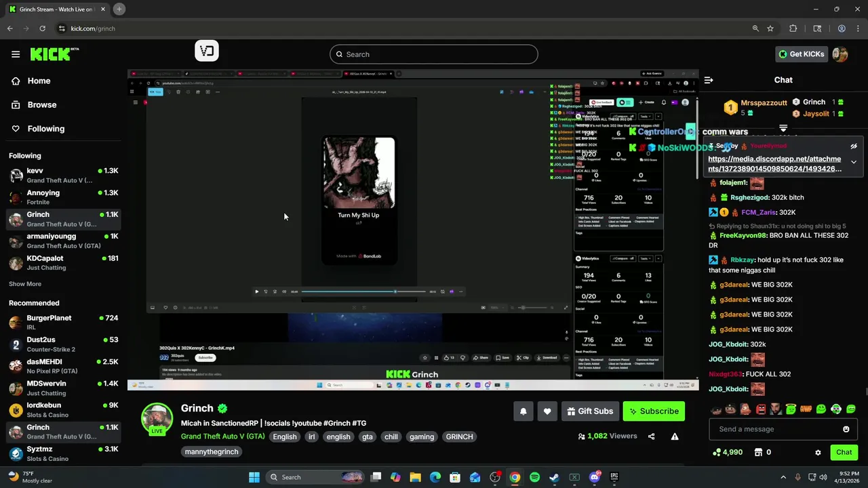Toggle notification bell for Grinch

(524, 411)
